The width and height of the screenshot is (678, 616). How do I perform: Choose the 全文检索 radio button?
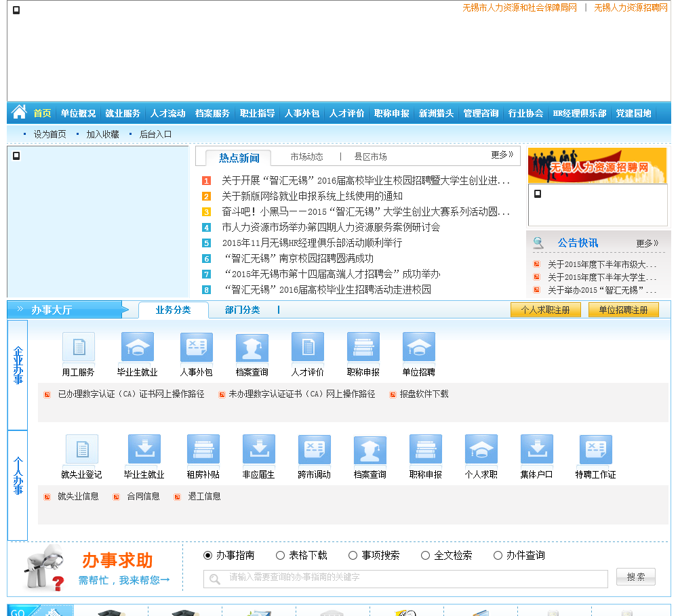(x=426, y=556)
